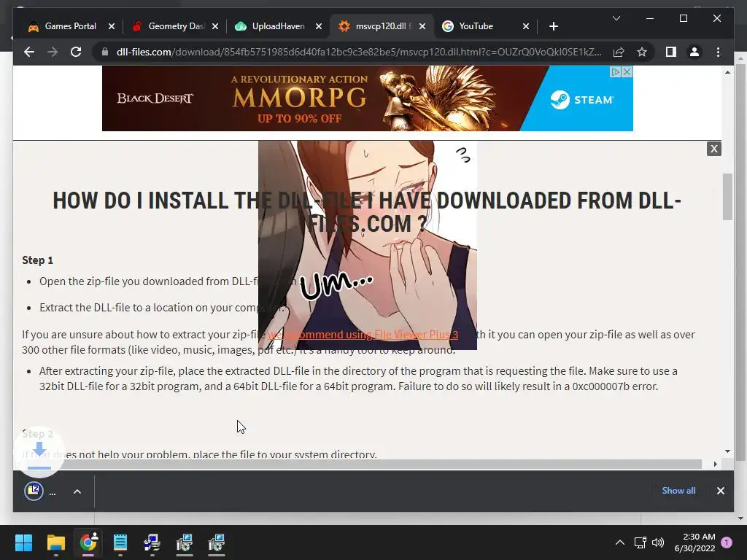Show hidden system tray icons

pyautogui.click(x=620, y=542)
